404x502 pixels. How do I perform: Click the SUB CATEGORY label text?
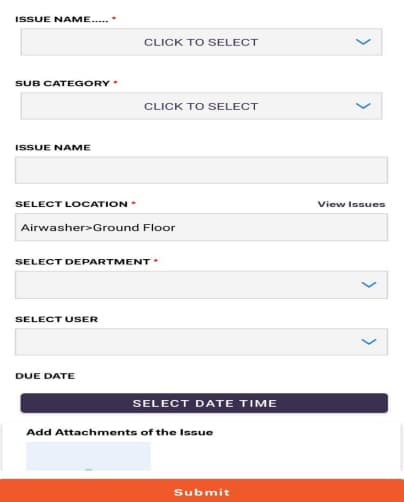click(x=63, y=83)
